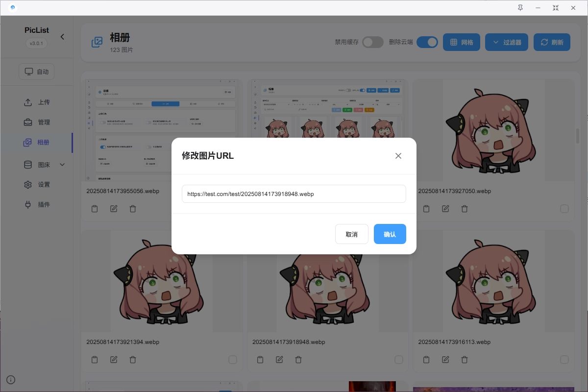Image resolution: width=588 pixels, height=392 pixels.
Task: Edit URL of 20250814173918948.webp
Action: [x=279, y=360]
